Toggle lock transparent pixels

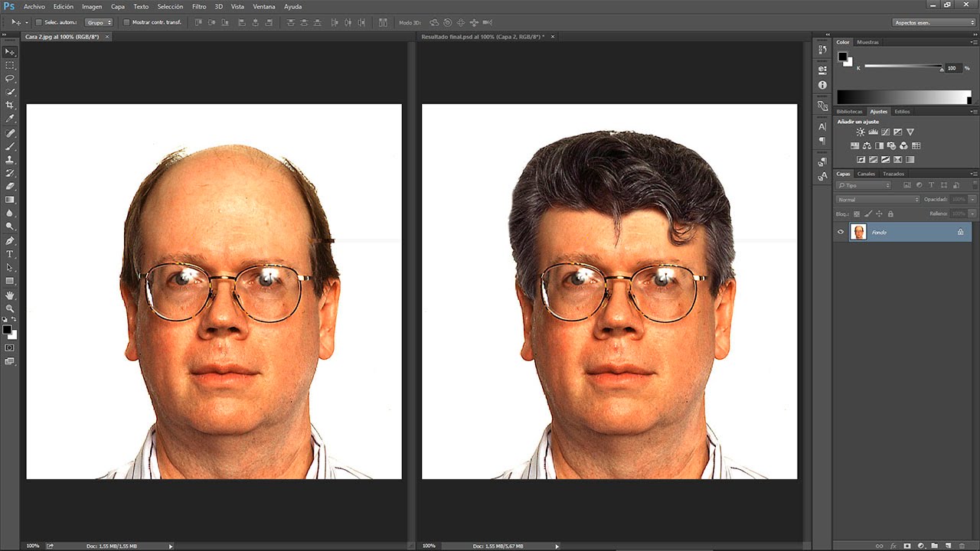pos(857,214)
